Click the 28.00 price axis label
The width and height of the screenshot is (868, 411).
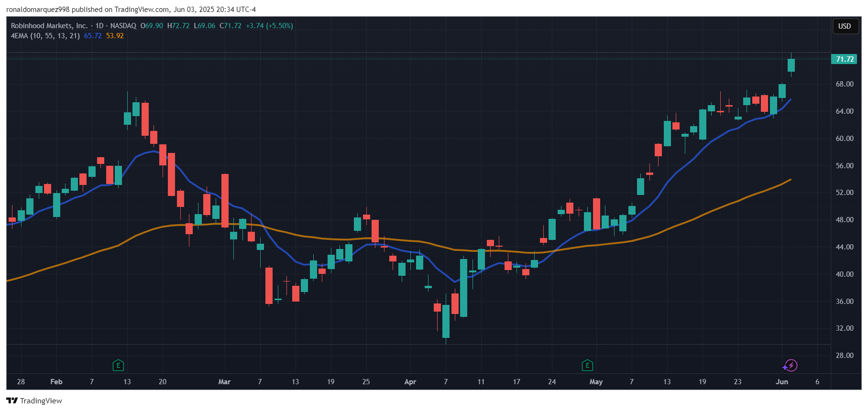pyautogui.click(x=845, y=356)
